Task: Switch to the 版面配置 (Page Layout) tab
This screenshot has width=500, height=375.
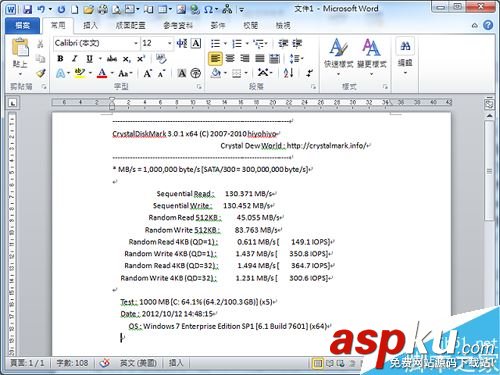Action: click(x=130, y=25)
